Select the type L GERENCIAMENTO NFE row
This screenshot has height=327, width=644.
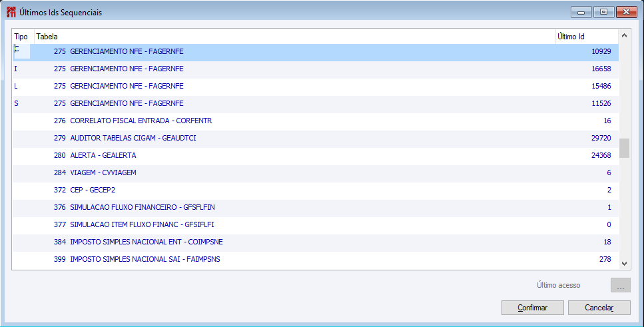(316, 86)
